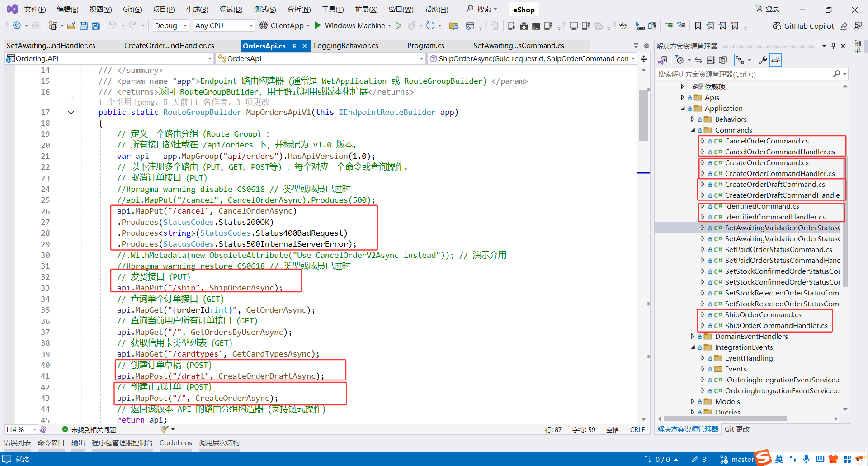Collapse the MapOrdersApiV1 method at line 17
Image resolution: width=868 pixels, height=466 pixels.
click(71, 112)
